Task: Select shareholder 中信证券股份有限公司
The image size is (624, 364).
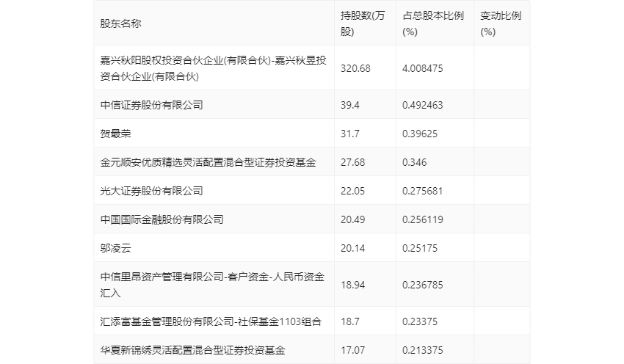Action: (x=152, y=105)
